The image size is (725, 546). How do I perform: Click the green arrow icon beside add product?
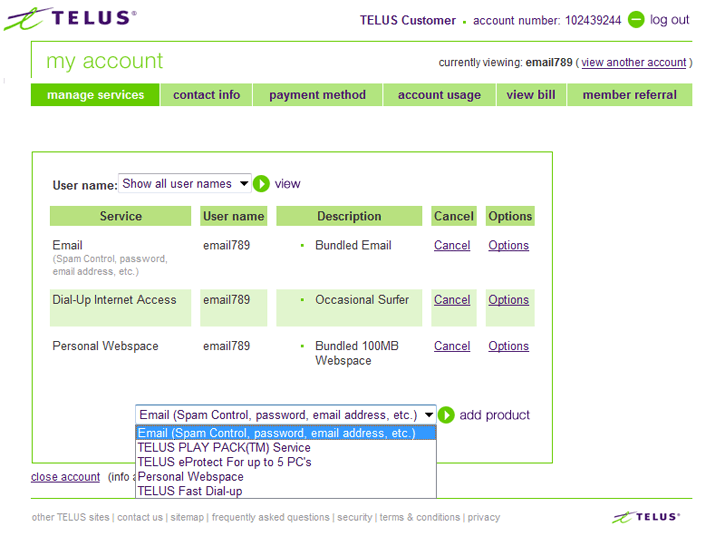pyautogui.click(x=446, y=415)
